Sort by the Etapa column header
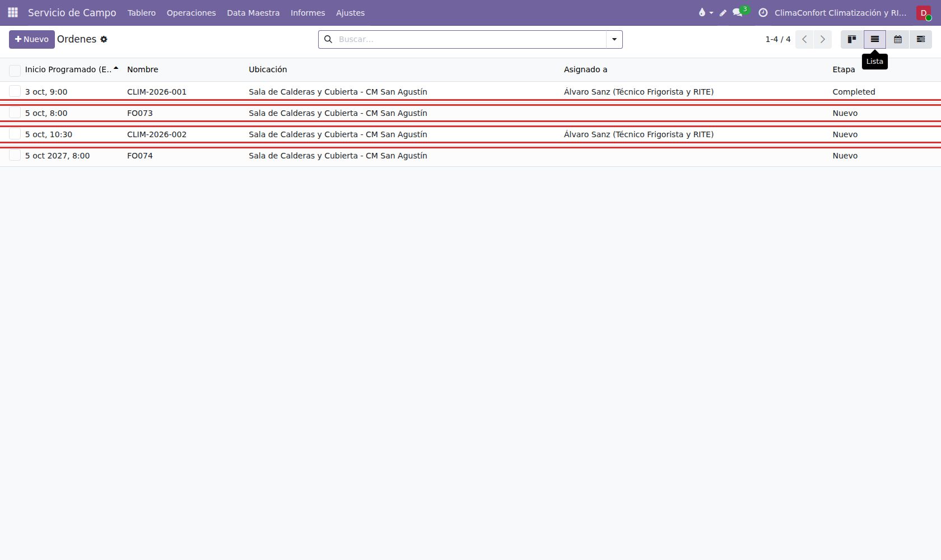Viewport: 941px width, 560px height. point(844,69)
